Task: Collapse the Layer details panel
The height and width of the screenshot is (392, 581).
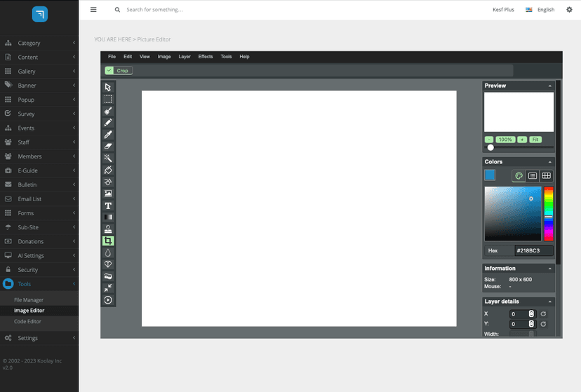Action: click(x=550, y=302)
